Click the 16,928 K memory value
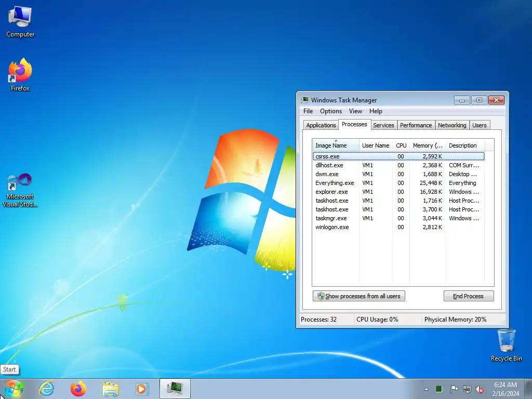The height and width of the screenshot is (399, 532). (431, 192)
